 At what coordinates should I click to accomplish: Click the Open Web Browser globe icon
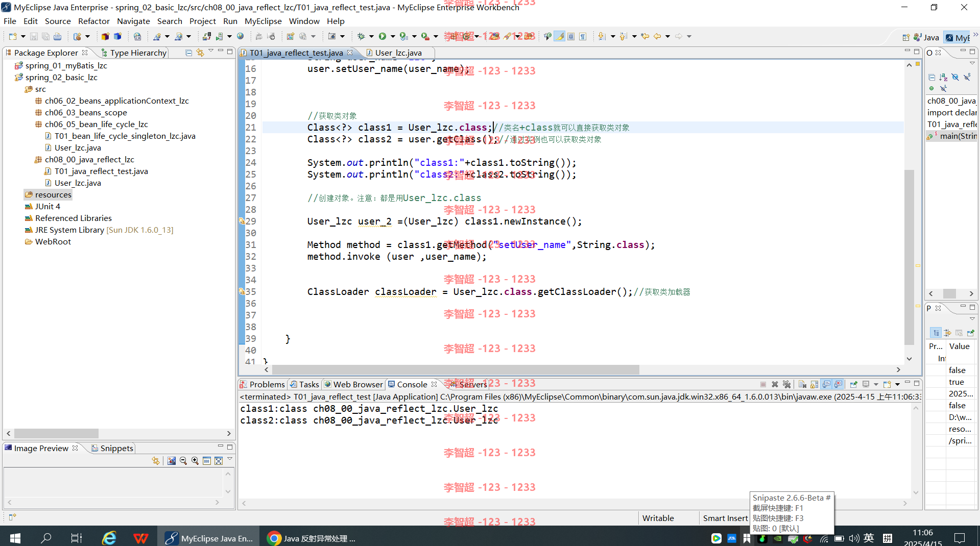241,36
